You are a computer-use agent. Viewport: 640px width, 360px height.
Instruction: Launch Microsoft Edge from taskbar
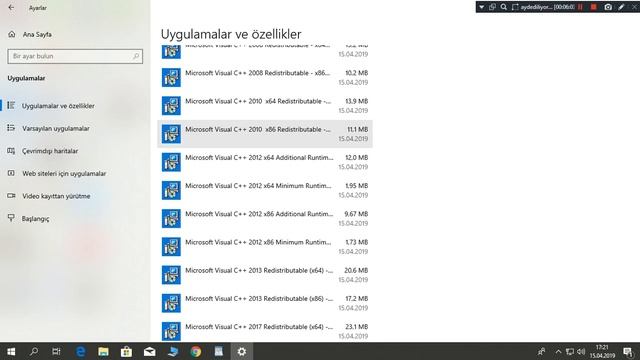click(80, 351)
